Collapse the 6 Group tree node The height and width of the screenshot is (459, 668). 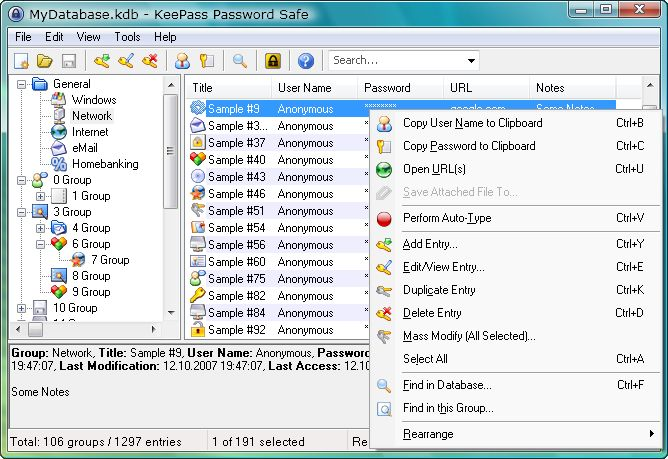[x=41, y=244]
